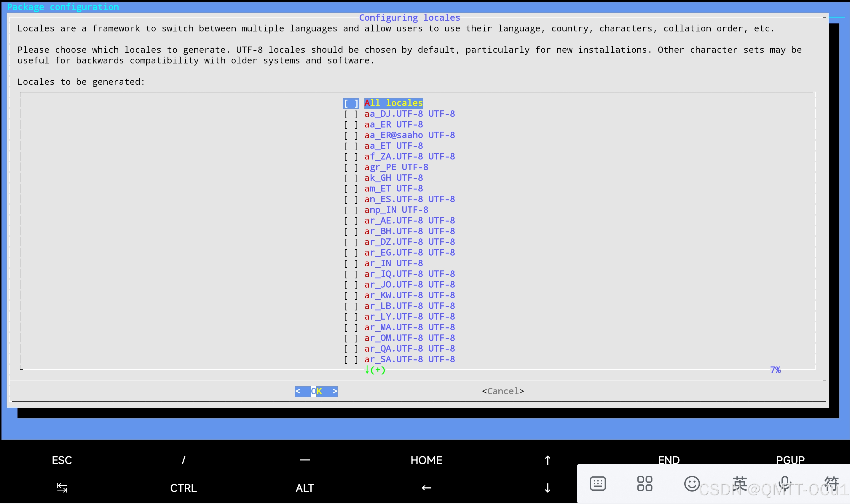Click the scroll-down (+) indicator
Image resolution: width=850 pixels, height=504 pixels.
[x=375, y=370]
